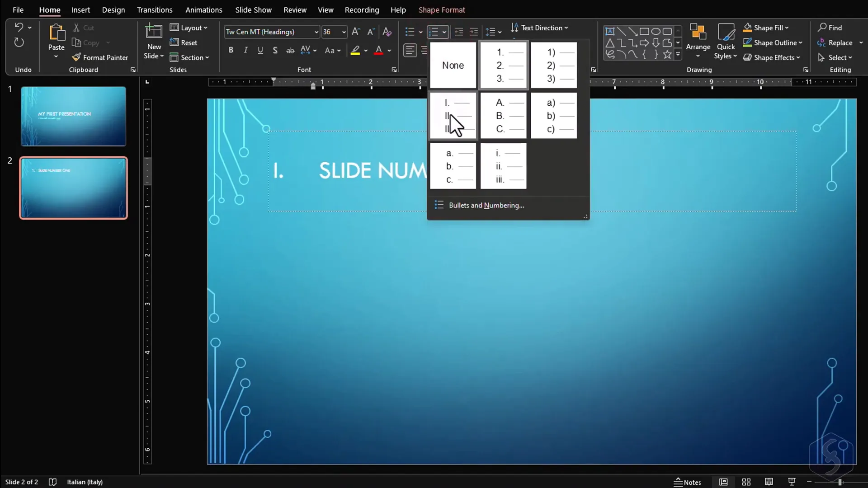
Task: Expand the Layout dropdown
Action: click(189, 28)
